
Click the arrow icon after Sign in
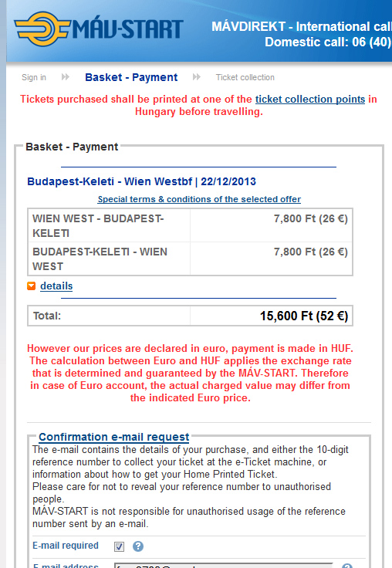click(x=66, y=77)
